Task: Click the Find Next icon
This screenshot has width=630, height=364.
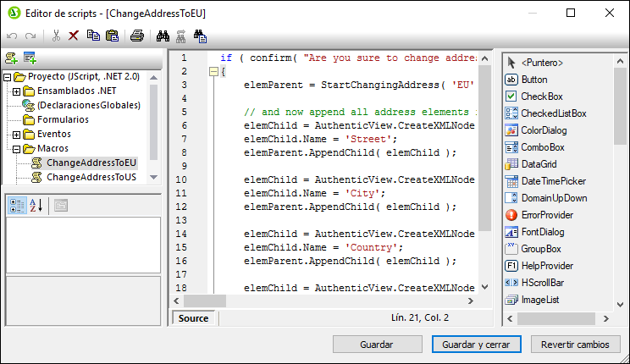Action: tap(181, 36)
